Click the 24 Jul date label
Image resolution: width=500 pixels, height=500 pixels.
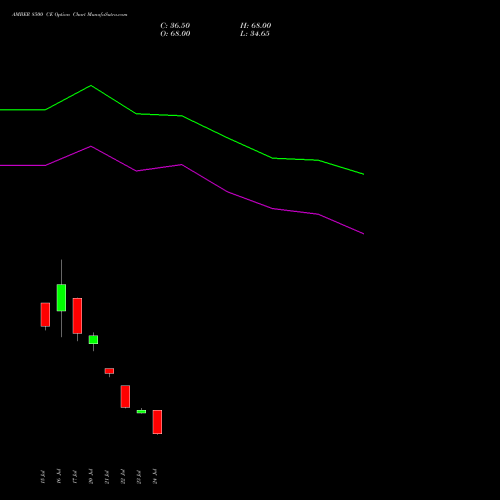tap(155, 477)
